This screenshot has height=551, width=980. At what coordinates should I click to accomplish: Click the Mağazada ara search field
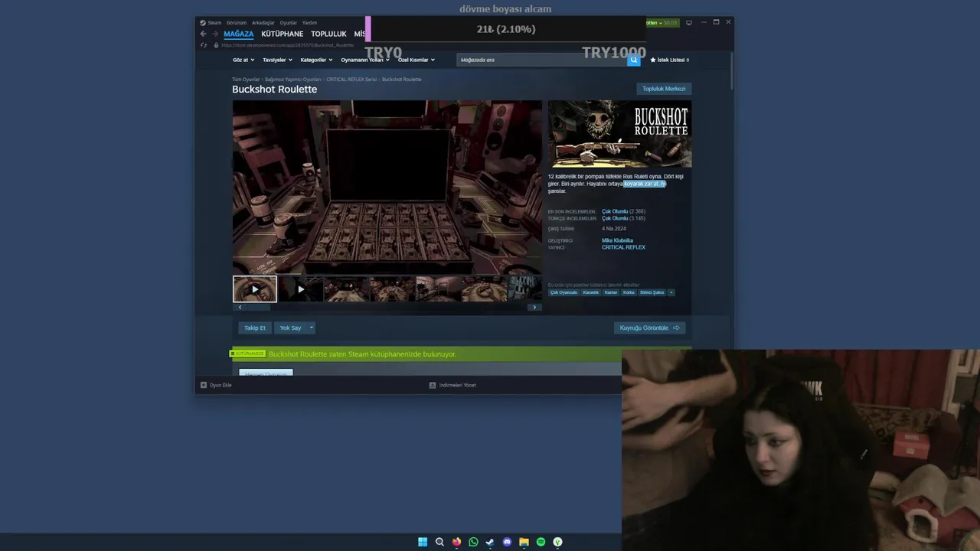pos(542,60)
